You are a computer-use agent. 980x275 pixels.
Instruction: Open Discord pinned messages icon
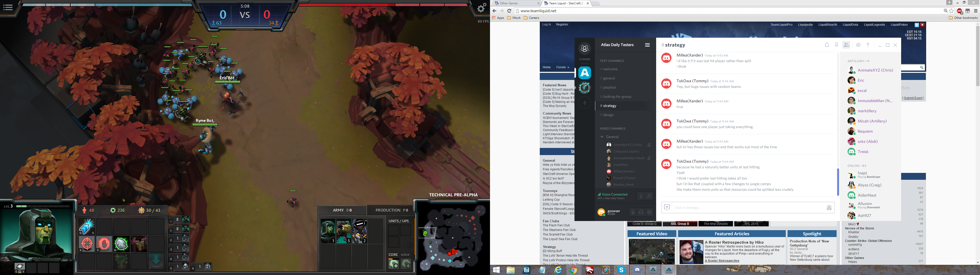[837, 45]
